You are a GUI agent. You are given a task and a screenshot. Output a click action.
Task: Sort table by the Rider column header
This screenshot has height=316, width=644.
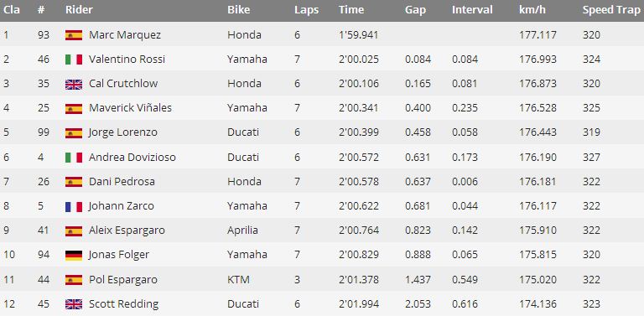coord(79,10)
